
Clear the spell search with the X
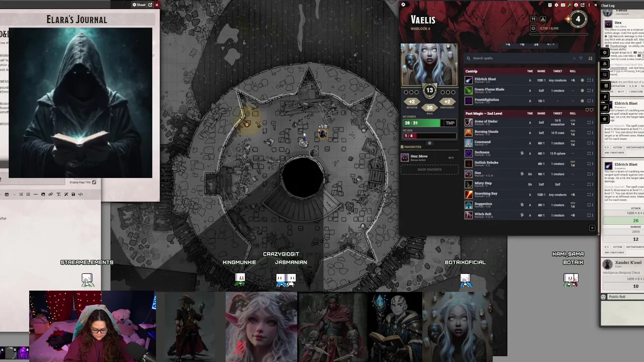pyautogui.click(x=574, y=58)
